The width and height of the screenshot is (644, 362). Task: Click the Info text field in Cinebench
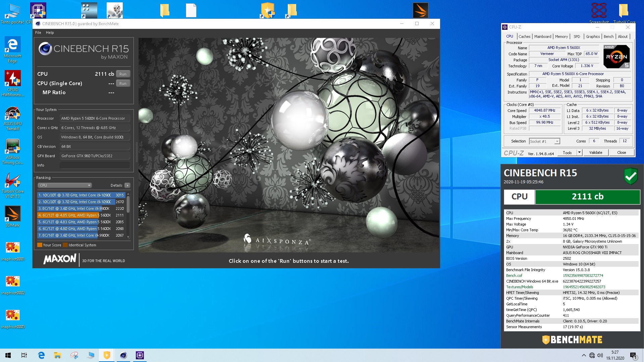(x=95, y=165)
